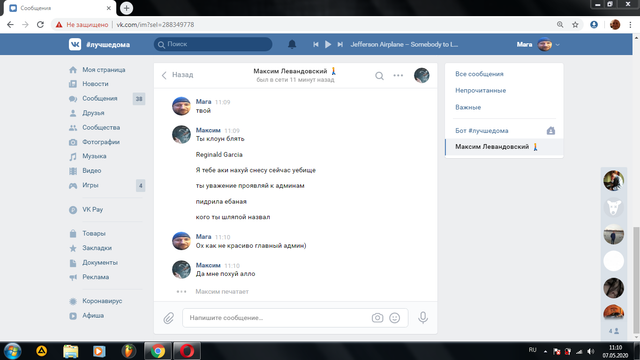Skip to next track in player
The width and height of the screenshot is (640, 360).
[340, 44]
